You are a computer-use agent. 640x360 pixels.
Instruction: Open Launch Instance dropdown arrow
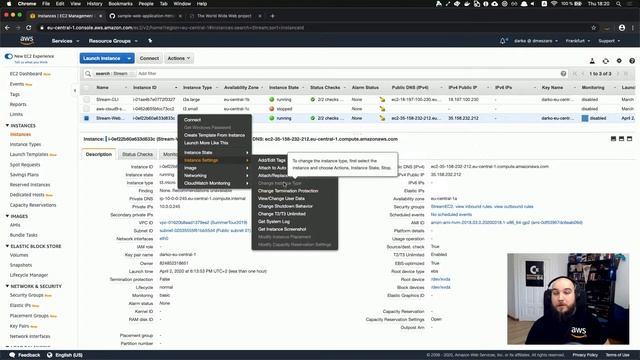point(129,58)
